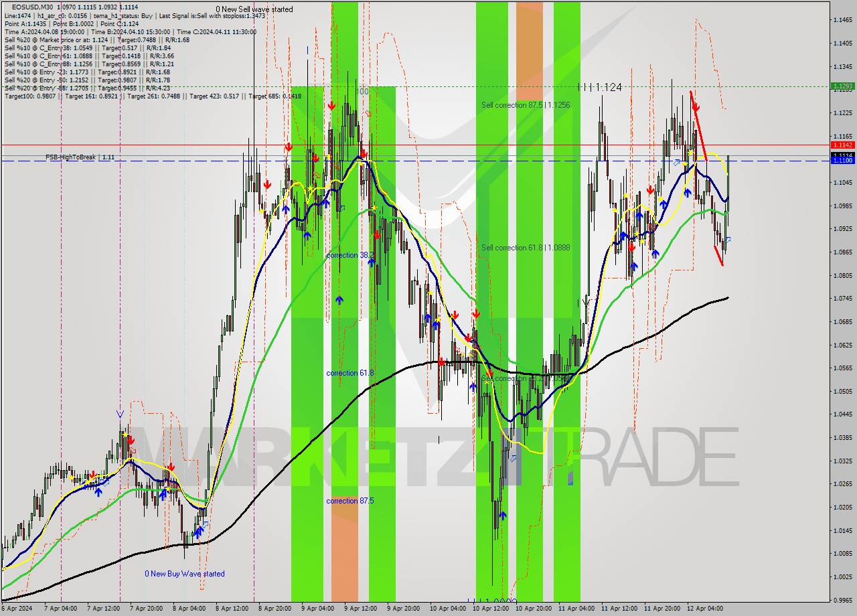Click the 'Target100: 0.9807' targets summary line
Viewport: 857px width, 616px height.
click(153, 96)
